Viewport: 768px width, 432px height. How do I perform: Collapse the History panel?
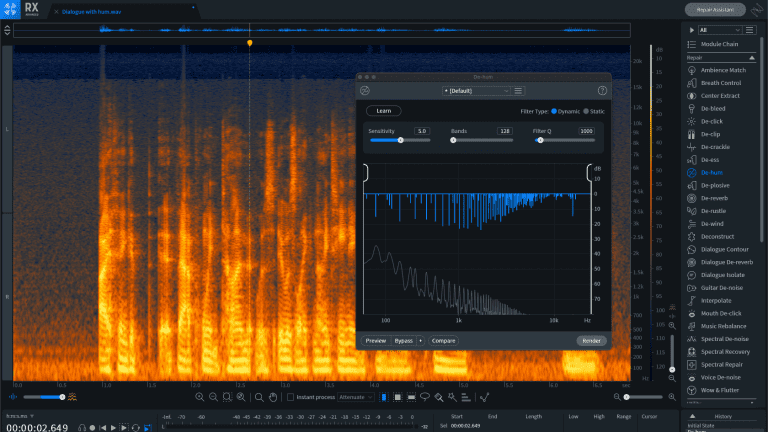(692, 416)
